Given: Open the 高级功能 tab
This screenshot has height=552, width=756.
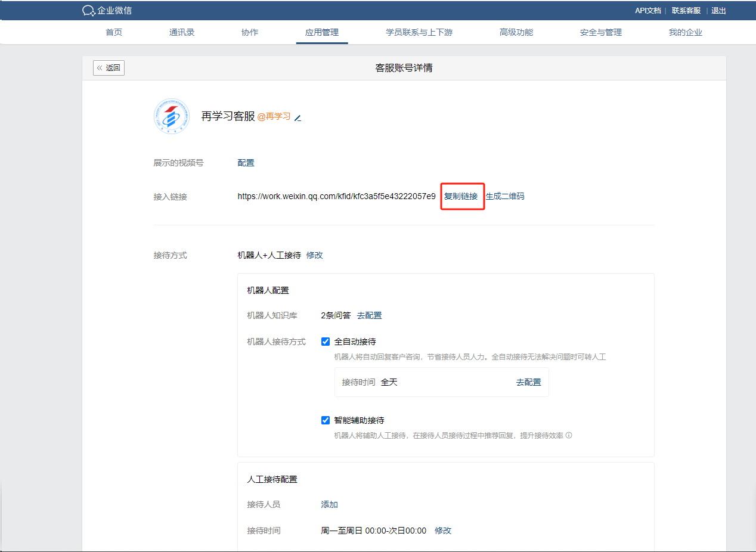Looking at the screenshot, I should coord(516,32).
